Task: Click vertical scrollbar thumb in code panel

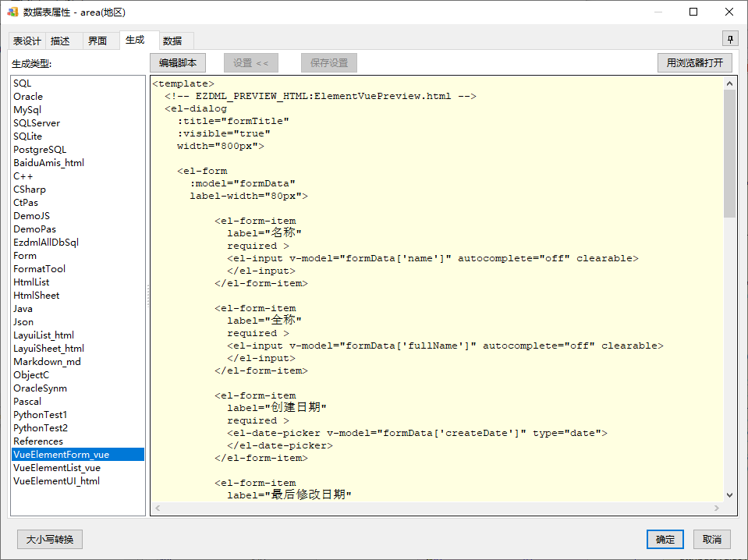Action: pyautogui.click(x=729, y=154)
